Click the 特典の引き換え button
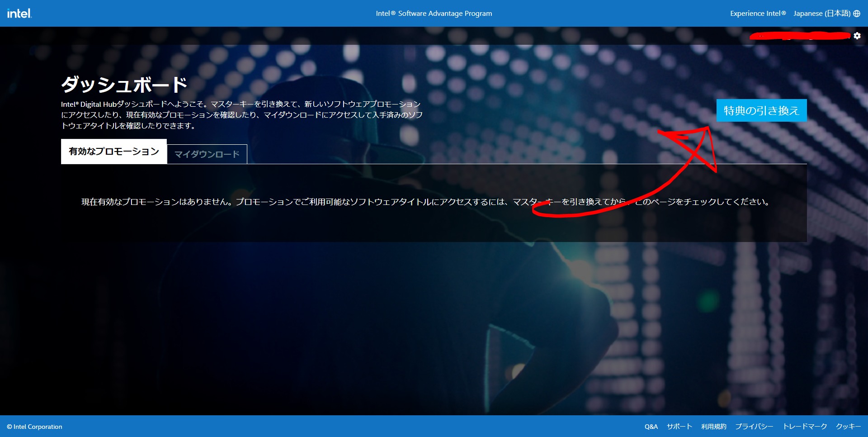The image size is (868, 437). (762, 110)
